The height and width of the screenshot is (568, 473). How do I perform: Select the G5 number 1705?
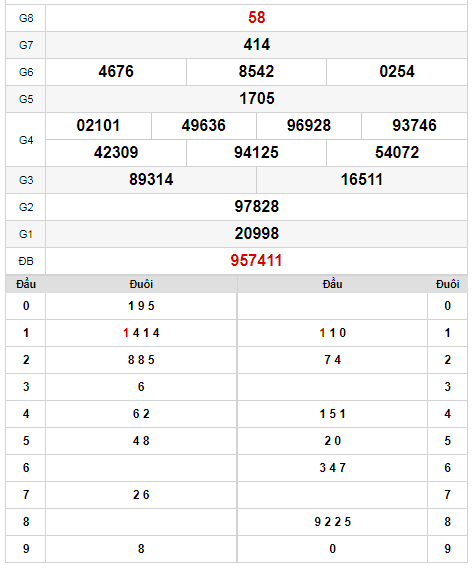256,99
